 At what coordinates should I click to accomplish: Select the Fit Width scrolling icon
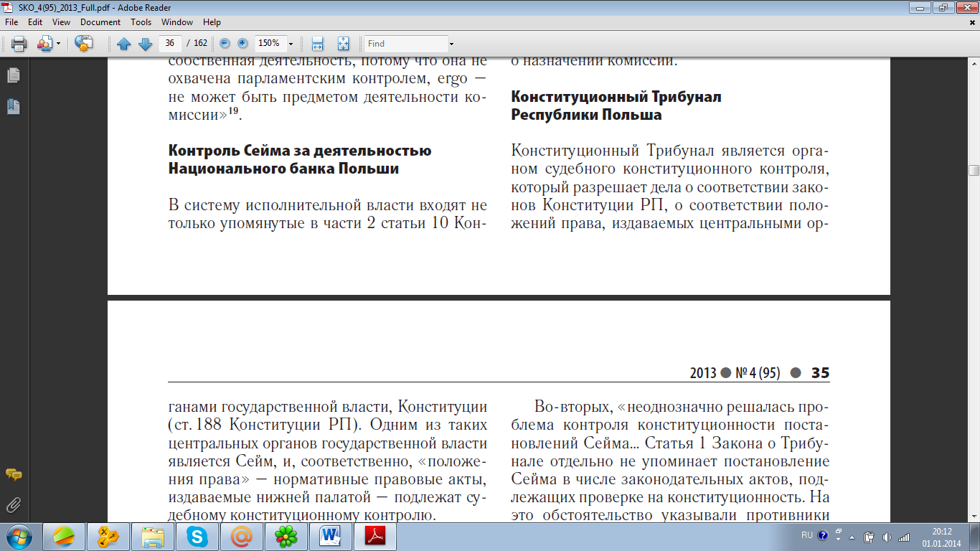(x=318, y=44)
